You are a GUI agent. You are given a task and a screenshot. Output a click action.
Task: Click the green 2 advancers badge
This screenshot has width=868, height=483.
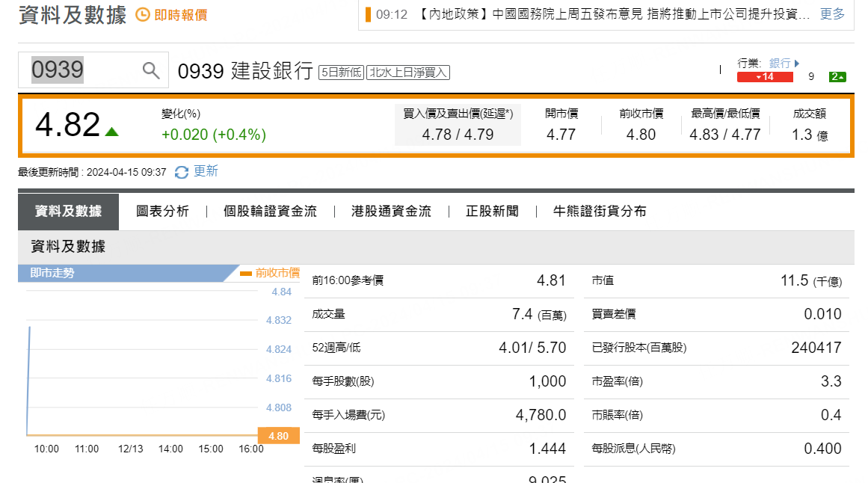tap(837, 77)
